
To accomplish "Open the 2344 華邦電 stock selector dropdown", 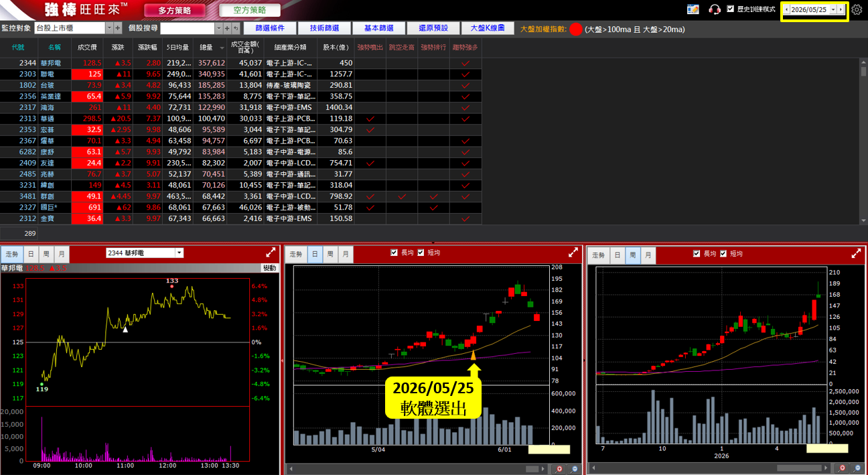I will [x=179, y=253].
